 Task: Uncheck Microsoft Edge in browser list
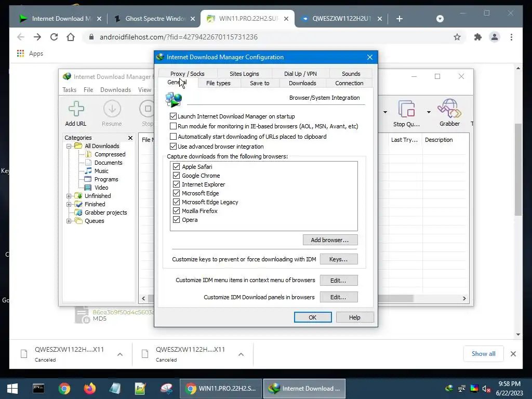point(177,193)
